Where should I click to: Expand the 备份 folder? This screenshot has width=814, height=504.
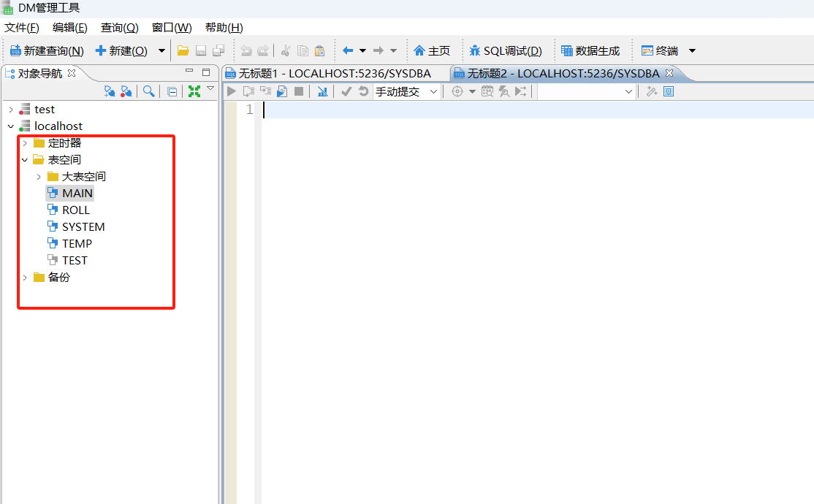tap(25, 278)
